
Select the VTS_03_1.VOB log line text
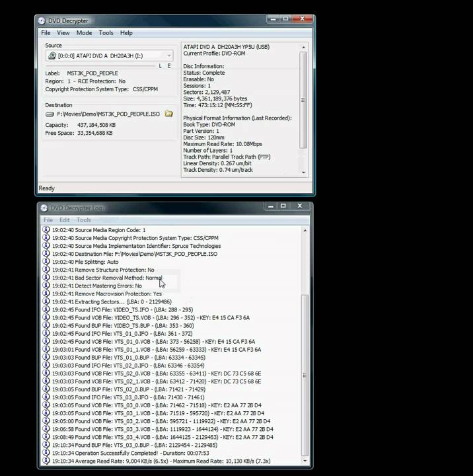[x=158, y=413]
